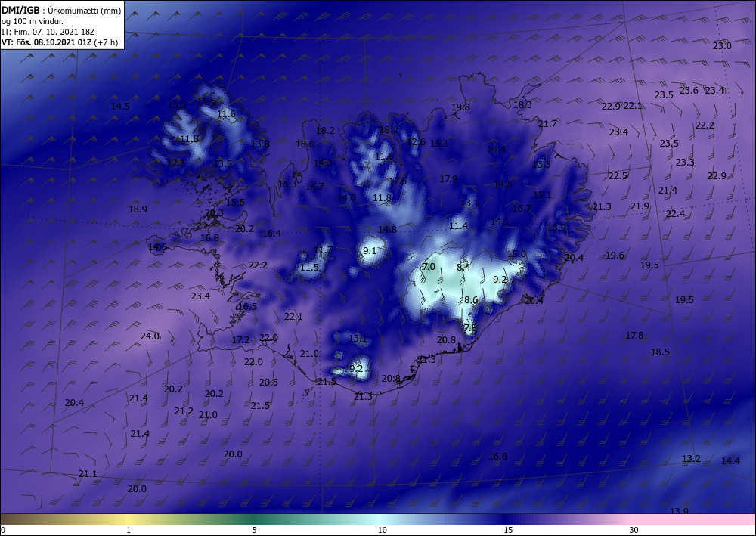756x536 pixels.
Task: Click the 16.4 map value
Action: click(x=271, y=234)
